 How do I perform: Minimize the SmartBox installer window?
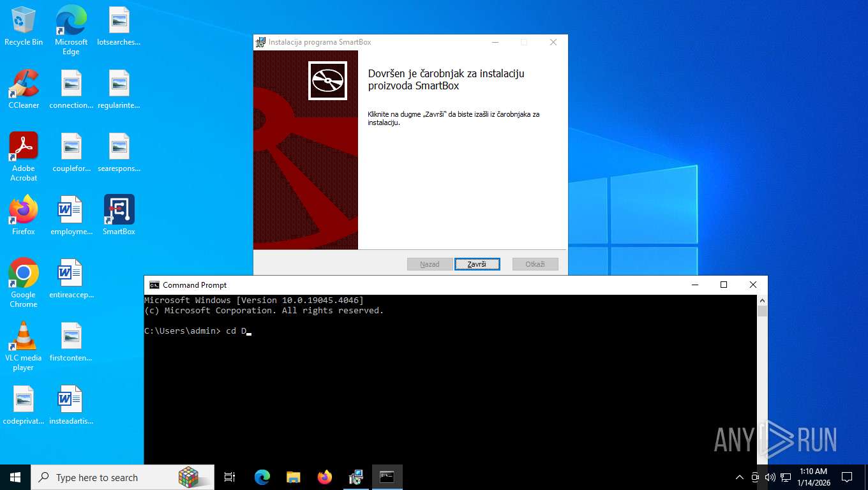point(495,42)
